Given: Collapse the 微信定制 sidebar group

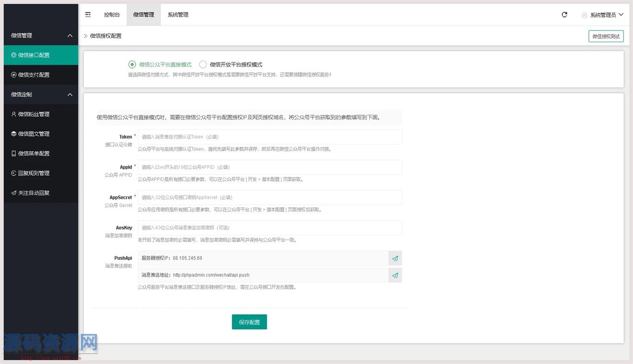Looking at the screenshot, I should pyautogui.click(x=41, y=94).
